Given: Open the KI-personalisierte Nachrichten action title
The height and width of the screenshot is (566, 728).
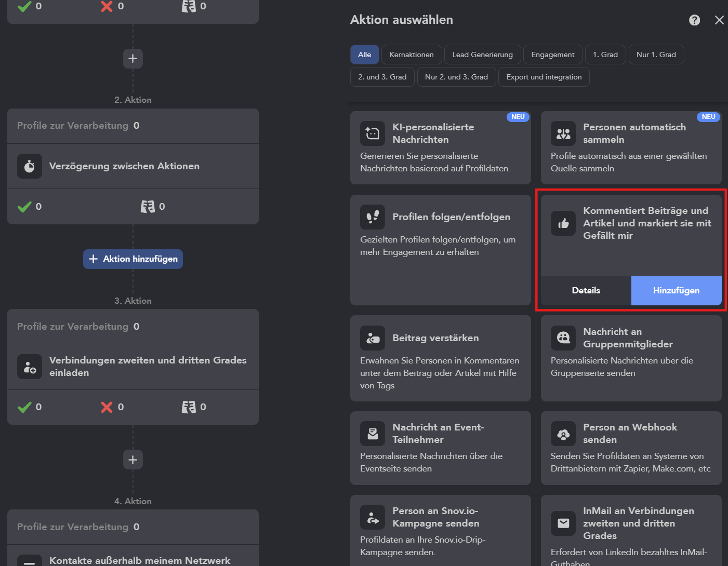Looking at the screenshot, I should tap(433, 133).
